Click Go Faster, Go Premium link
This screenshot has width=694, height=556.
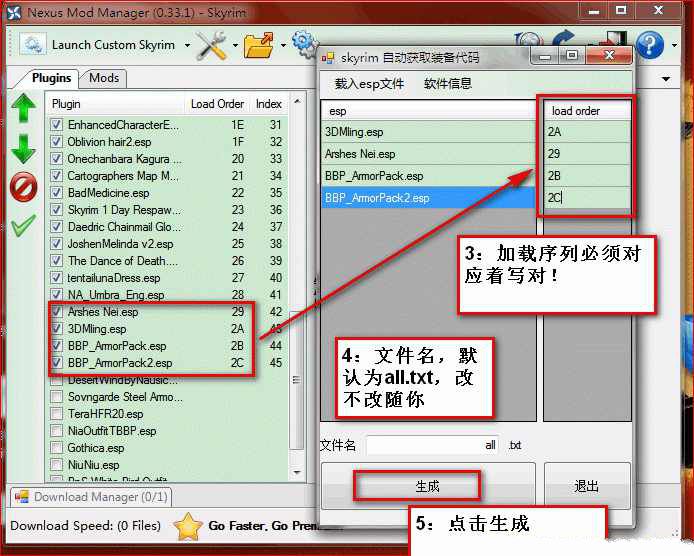click(275, 526)
